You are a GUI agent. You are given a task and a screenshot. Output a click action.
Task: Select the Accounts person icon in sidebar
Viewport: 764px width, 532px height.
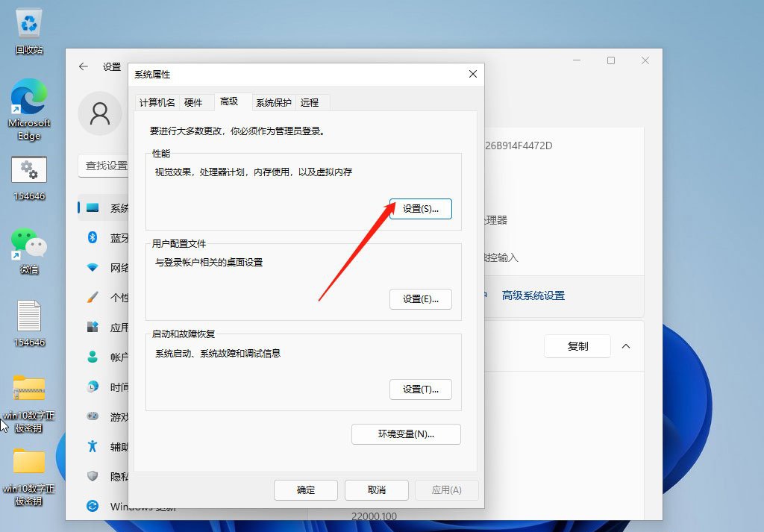coord(93,357)
